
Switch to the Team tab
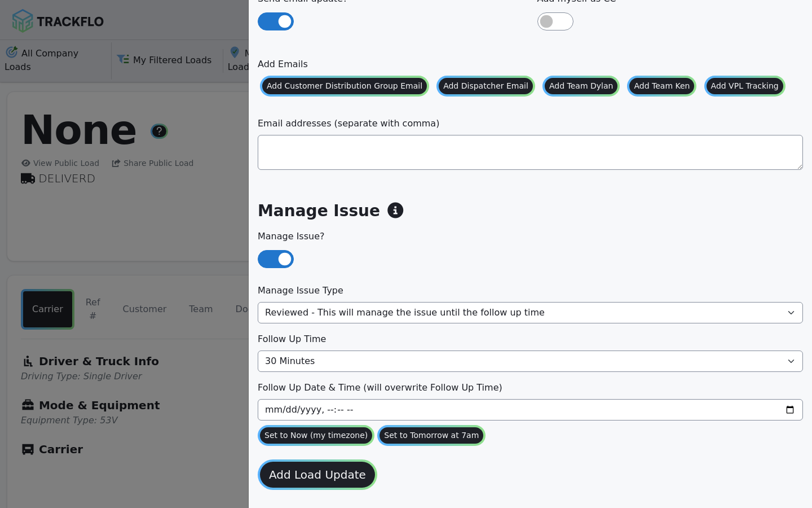pyautogui.click(x=201, y=309)
